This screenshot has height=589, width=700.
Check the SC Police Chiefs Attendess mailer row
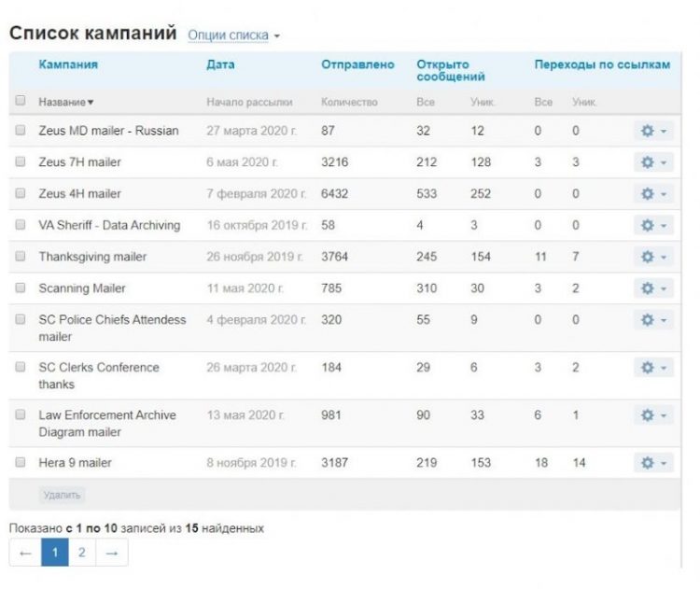[x=21, y=319]
